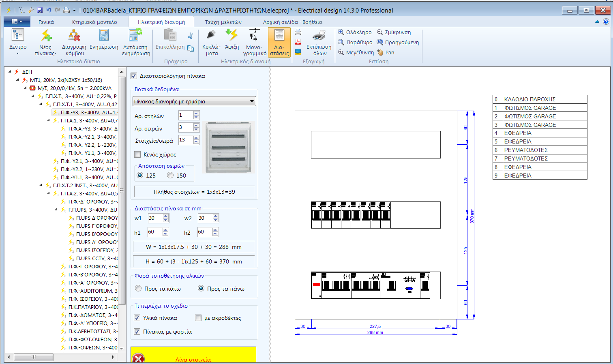
Task: Enable the Κενός χώρος checkbox
Action: click(x=137, y=154)
